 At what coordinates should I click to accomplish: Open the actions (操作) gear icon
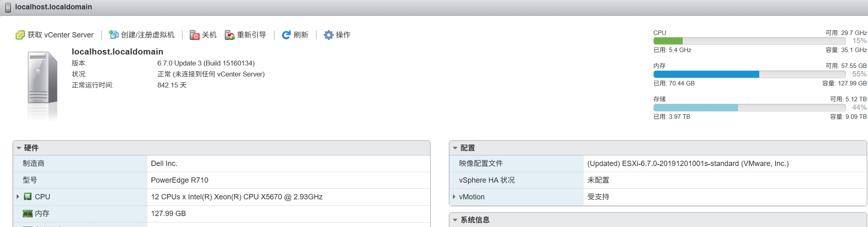(328, 35)
